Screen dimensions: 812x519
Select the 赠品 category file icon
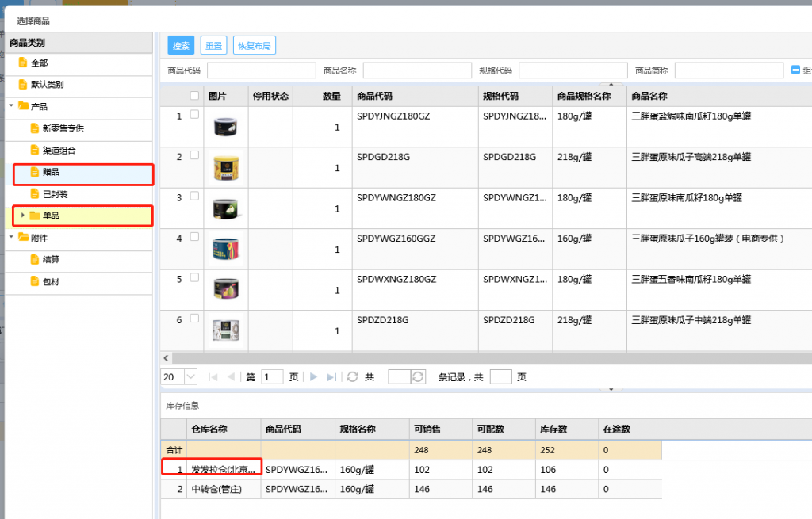pyautogui.click(x=34, y=172)
